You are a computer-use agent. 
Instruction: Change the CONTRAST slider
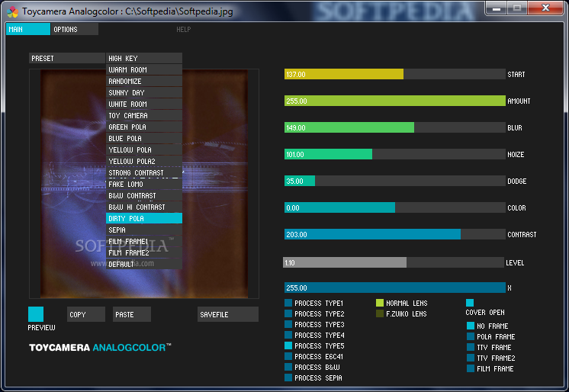[395, 234]
